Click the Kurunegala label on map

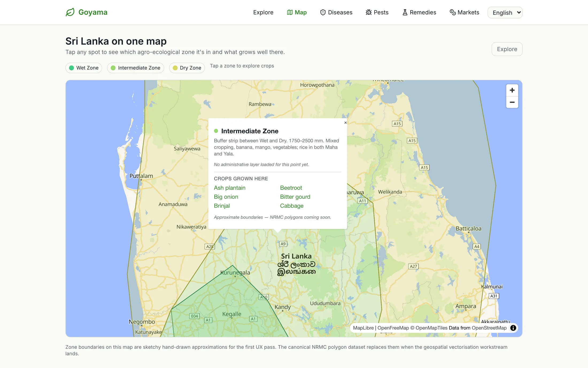[235, 272]
